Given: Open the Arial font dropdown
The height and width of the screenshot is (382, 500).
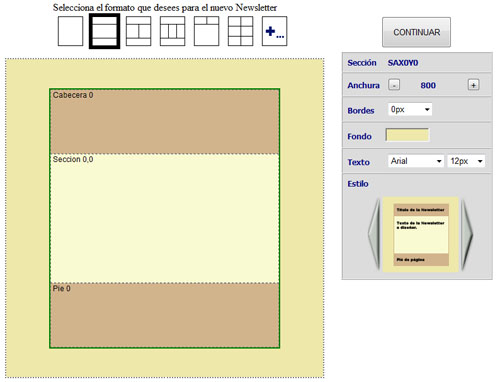Looking at the screenshot, I should tap(416, 161).
